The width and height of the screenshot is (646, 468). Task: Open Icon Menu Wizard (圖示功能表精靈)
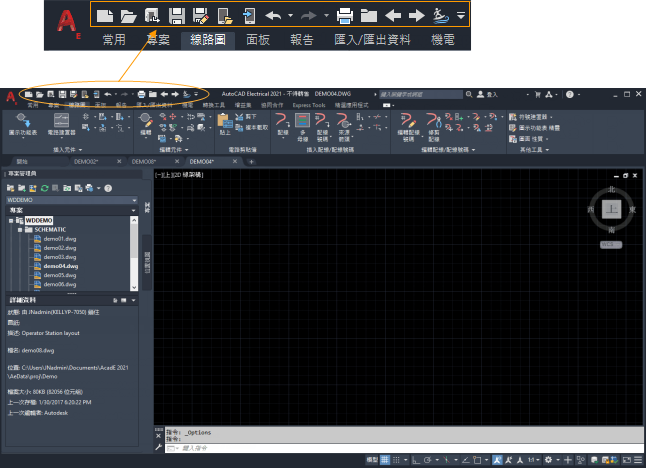(534, 128)
